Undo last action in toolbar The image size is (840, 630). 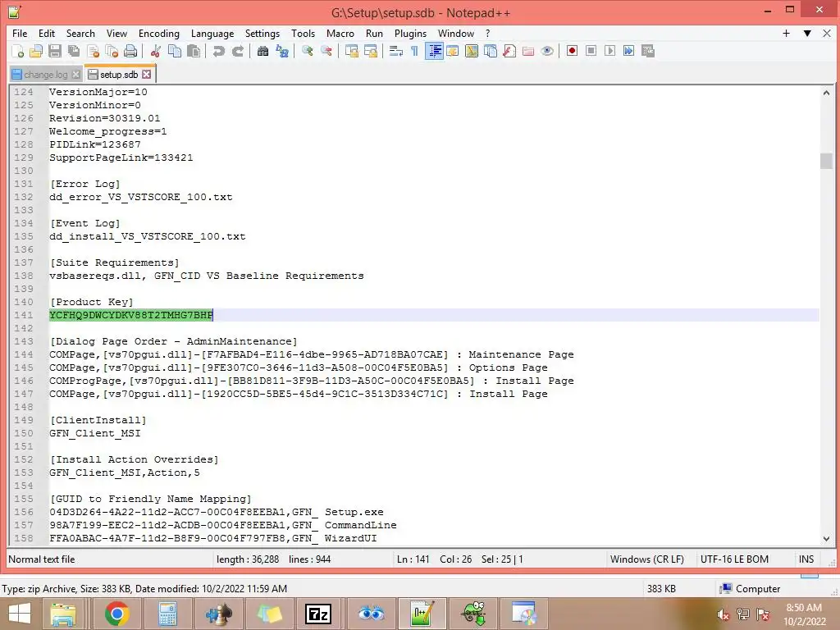218,51
